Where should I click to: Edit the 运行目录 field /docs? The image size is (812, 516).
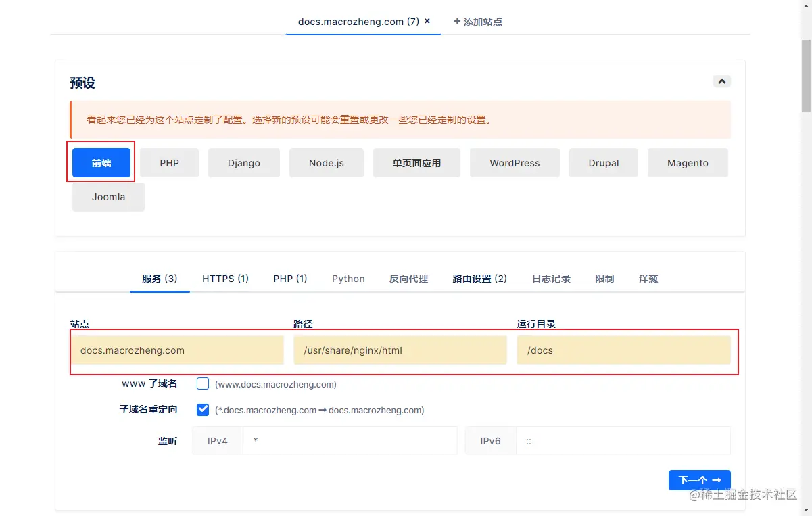tap(624, 350)
